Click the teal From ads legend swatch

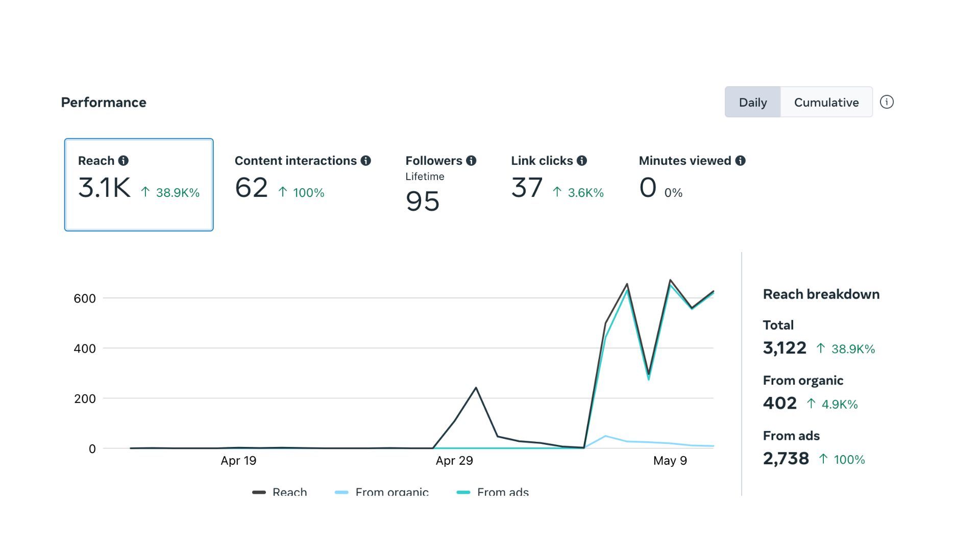click(463, 492)
